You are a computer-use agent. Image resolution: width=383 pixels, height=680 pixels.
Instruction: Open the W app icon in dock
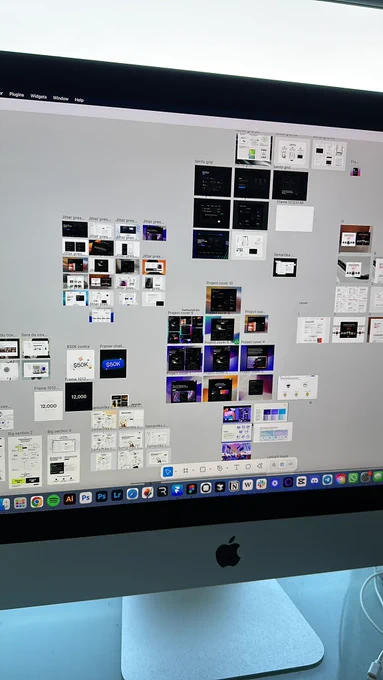[x=248, y=485]
